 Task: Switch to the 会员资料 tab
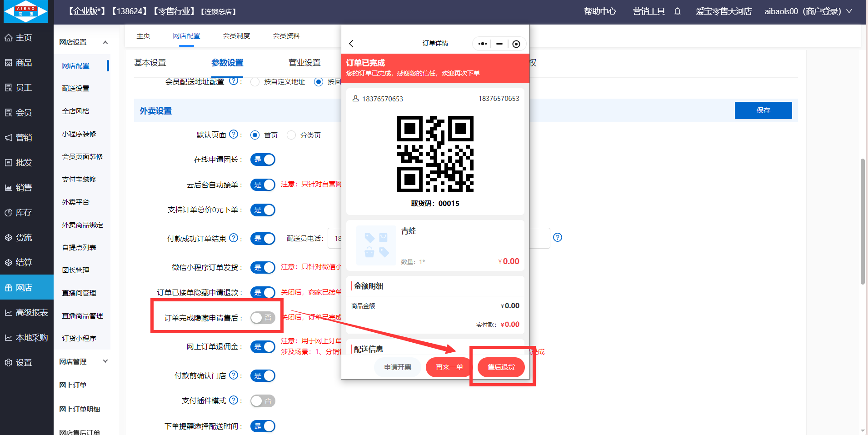[x=286, y=35]
